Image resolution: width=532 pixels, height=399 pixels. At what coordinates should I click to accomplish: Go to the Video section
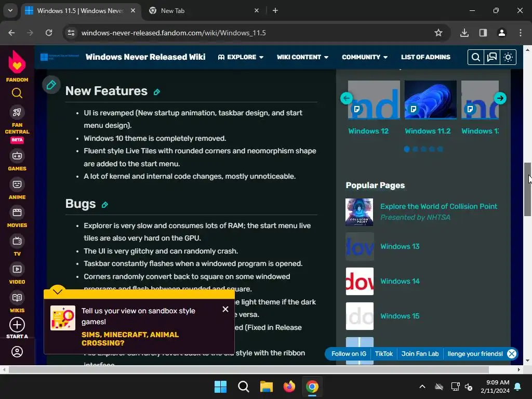(x=17, y=274)
